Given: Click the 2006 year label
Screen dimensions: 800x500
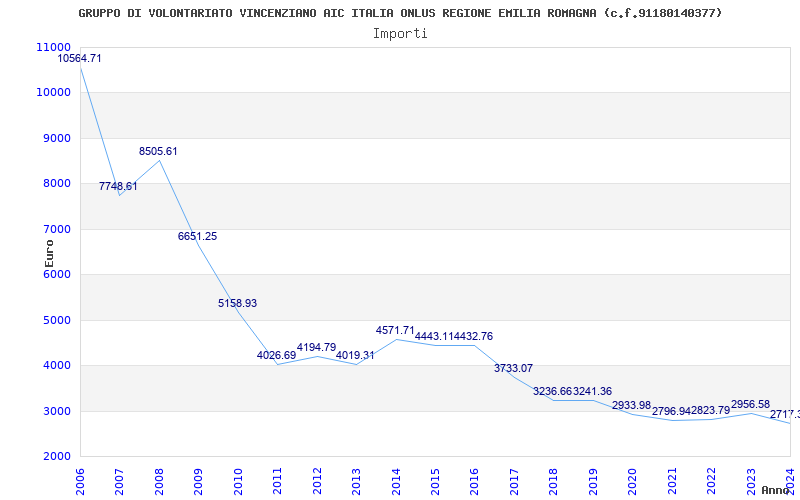Looking at the screenshot, I should (x=80, y=481).
